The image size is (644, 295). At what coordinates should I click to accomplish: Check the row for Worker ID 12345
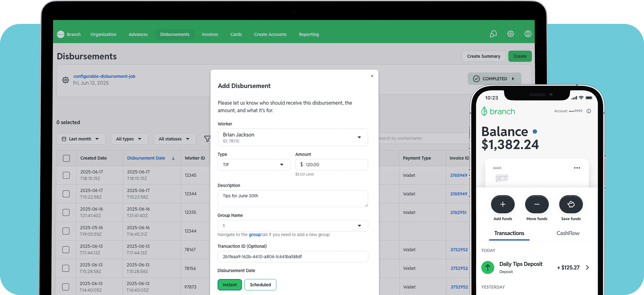(66, 175)
